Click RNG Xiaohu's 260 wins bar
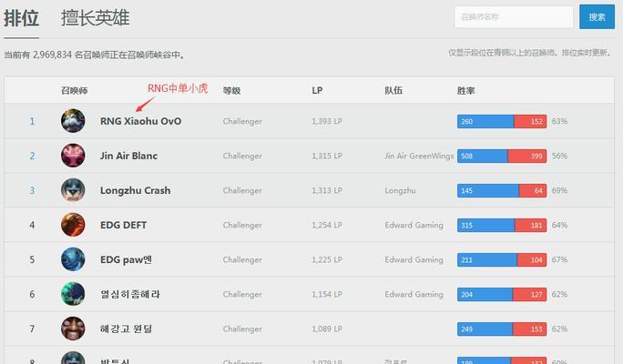The image size is (623, 364). pos(485,121)
